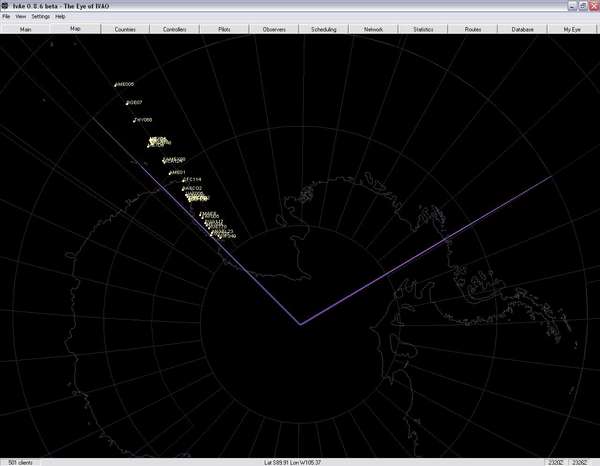Open the View menu
Screen dimensions: 600x466
20,17
